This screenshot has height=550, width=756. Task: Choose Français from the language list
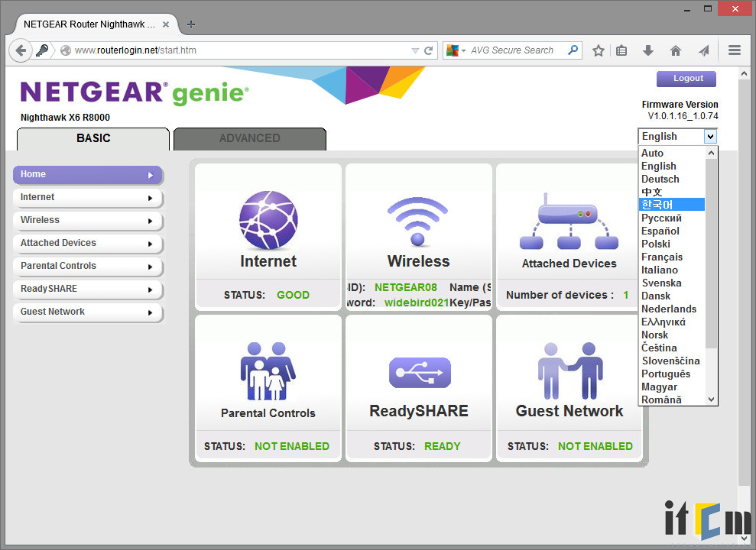pos(672,257)
